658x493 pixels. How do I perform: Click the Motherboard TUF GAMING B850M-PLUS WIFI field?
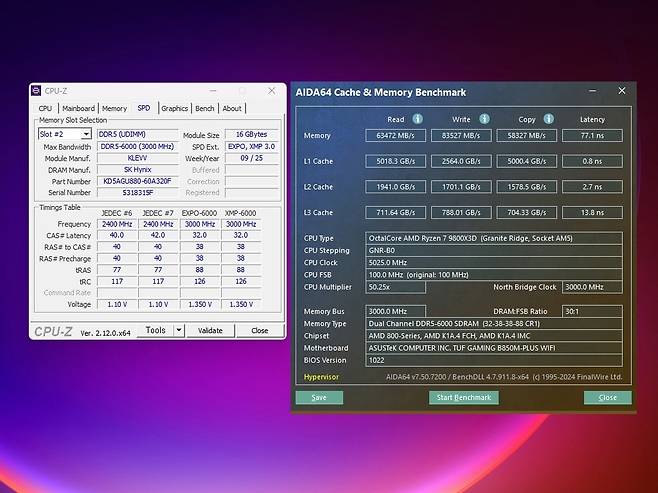click(494, 348)
